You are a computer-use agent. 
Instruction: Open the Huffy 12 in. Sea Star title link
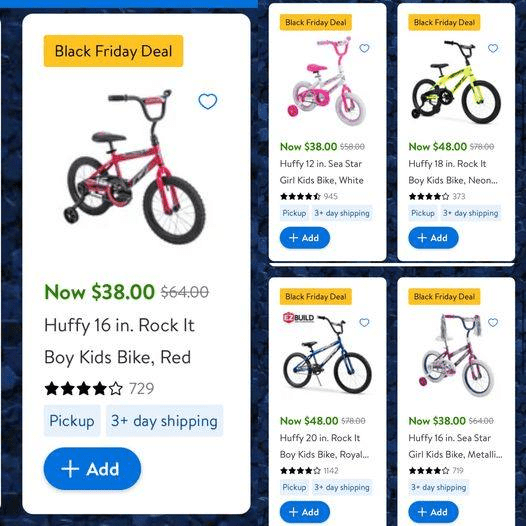pos(321,172)
